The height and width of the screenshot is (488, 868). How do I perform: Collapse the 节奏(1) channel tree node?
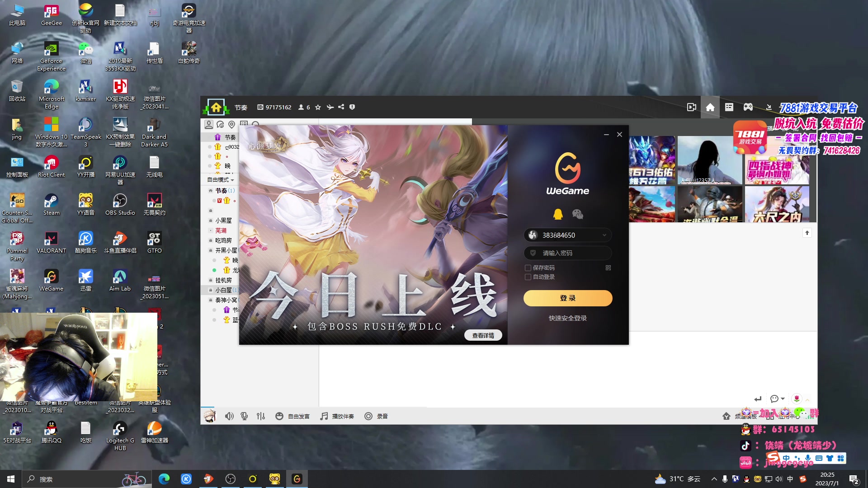click(211, 191)
